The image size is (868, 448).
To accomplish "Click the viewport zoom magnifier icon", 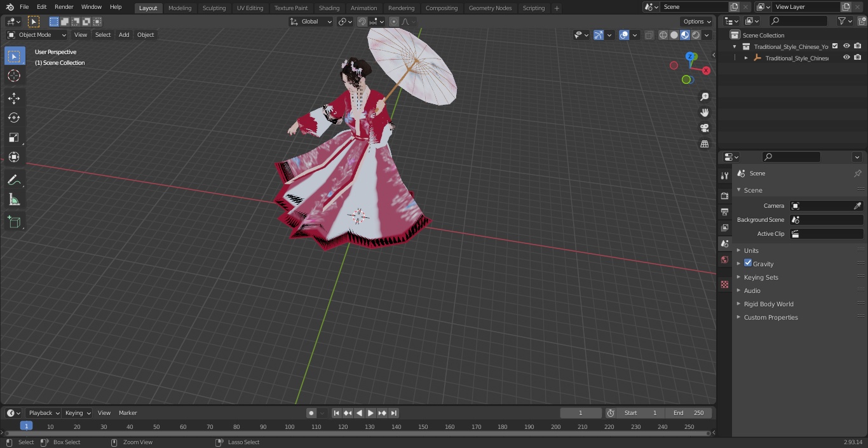I will click(704, 97).
